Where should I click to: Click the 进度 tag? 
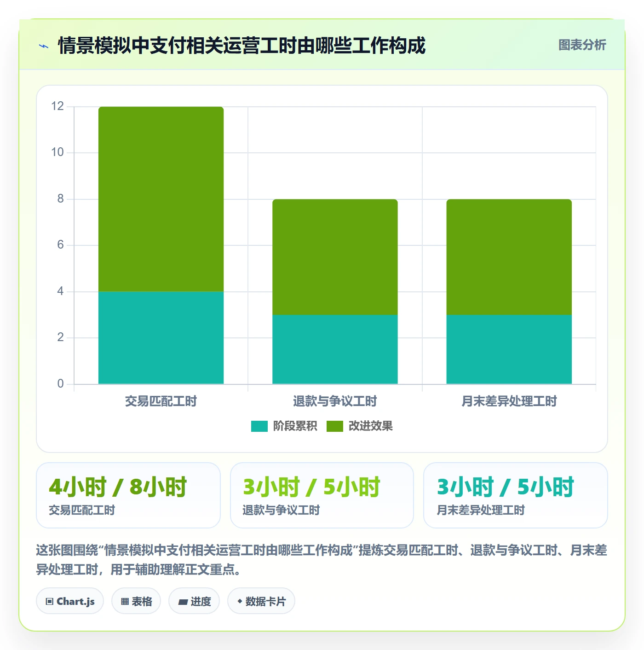(x=194, y=601)
